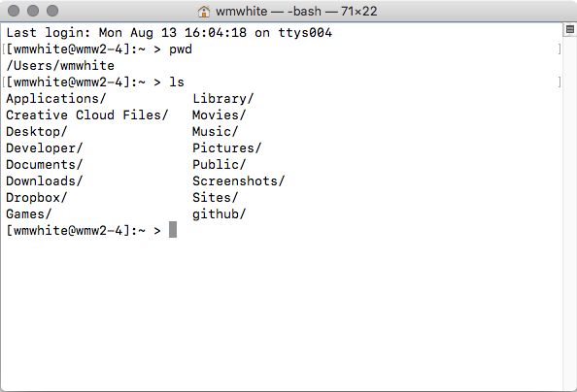The image size is (577, 392).
Task: Zoom the window with the third title button
Action: (52, 11)
